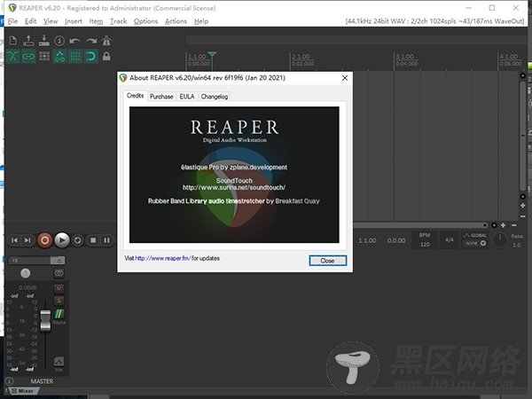
Task: Stop playback with the stop button
Action: [93, 240]
